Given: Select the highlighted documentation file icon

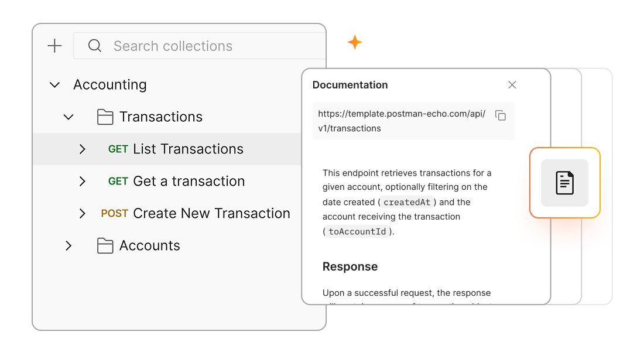Looking at the screenshot, I should (x=564, y=183).
